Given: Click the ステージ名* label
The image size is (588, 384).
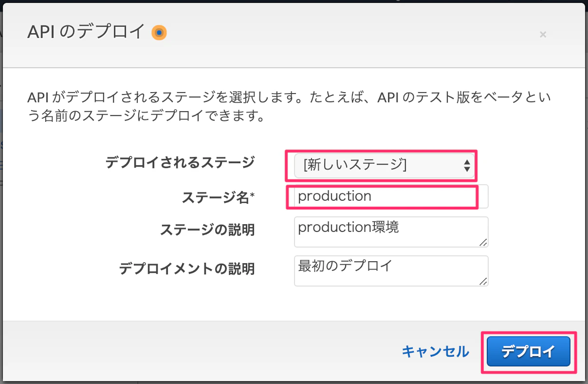Looking at the screenshot, I should (x=219, y=197).
